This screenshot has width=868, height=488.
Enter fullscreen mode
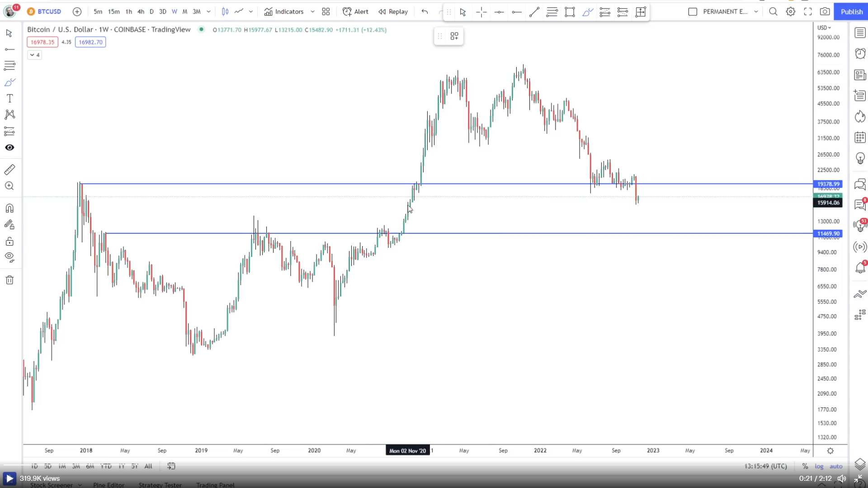pos(808,12)
